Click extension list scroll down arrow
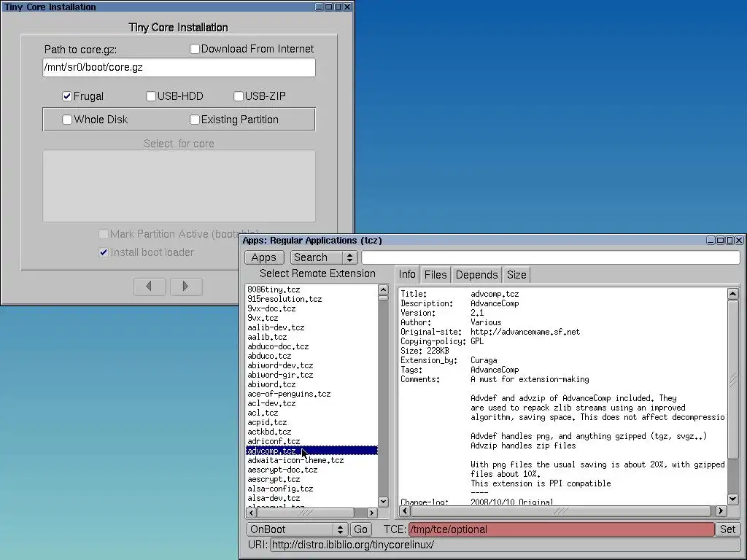 [x=383, y=502]
